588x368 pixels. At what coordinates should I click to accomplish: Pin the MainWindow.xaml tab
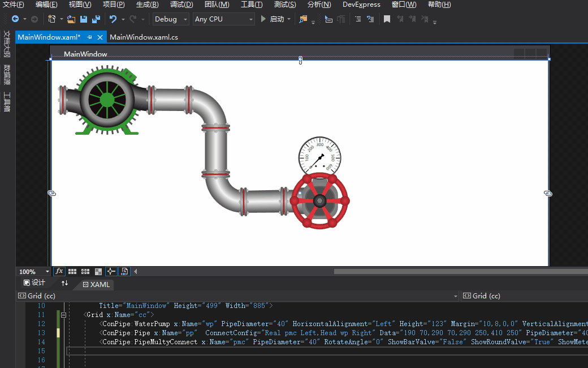pyautogui.click(x=90, y=37)
